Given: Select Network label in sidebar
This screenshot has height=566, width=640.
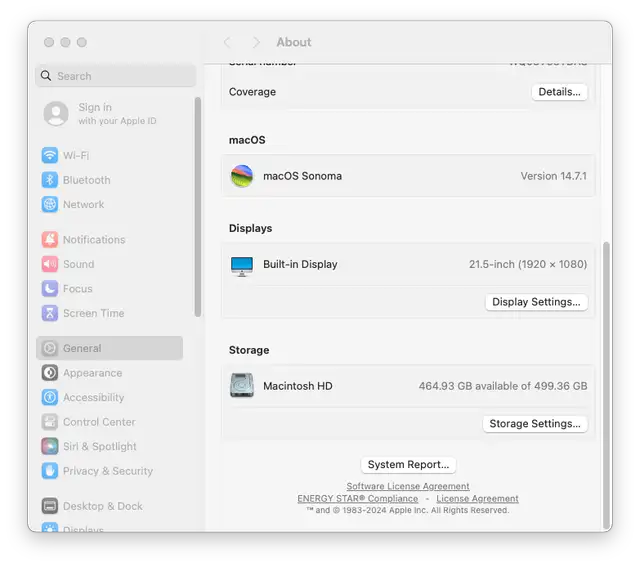Looking at the screenshot, I should tap(83, 204).
